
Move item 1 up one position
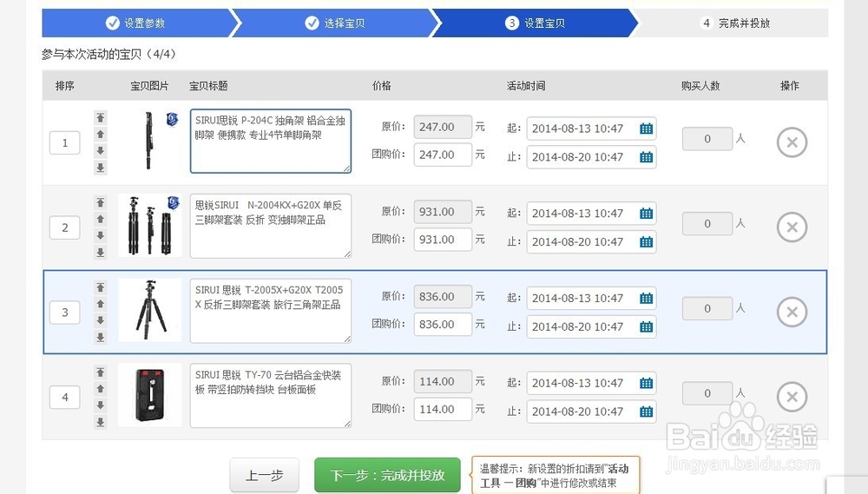coord(100,134)
